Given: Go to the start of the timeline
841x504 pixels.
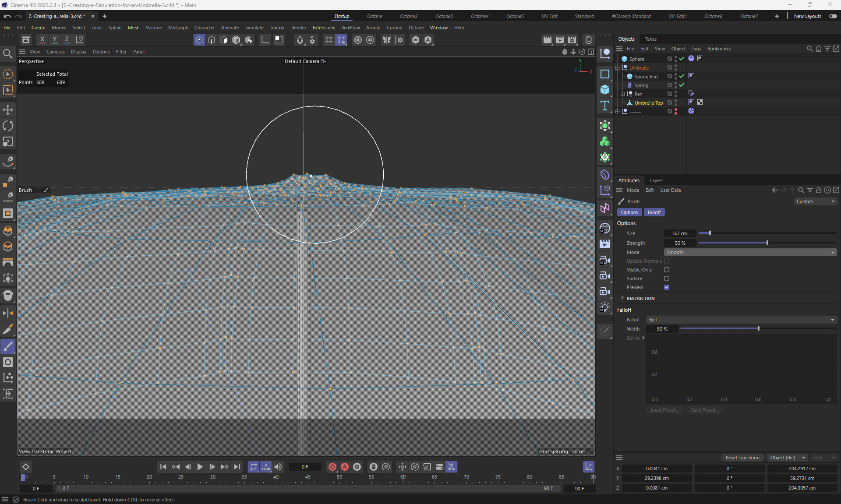Looking at the screenshot, I should (x=163, y=467).
